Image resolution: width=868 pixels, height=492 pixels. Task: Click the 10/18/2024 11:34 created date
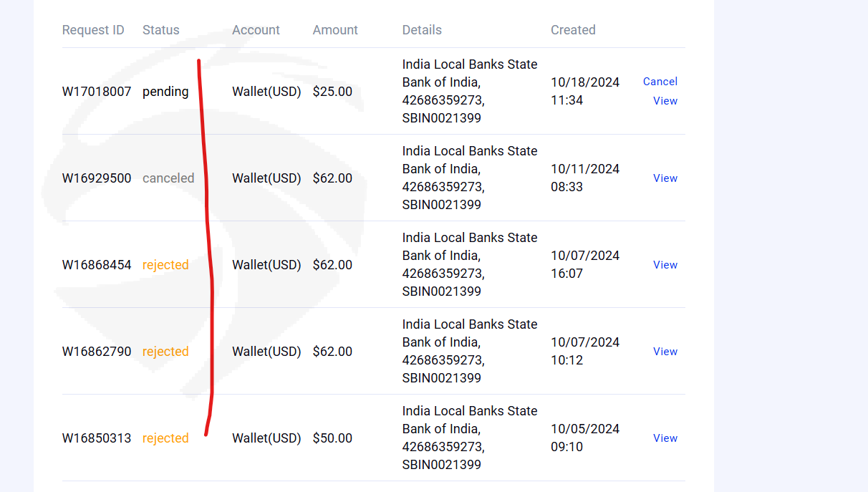point(584,91)
